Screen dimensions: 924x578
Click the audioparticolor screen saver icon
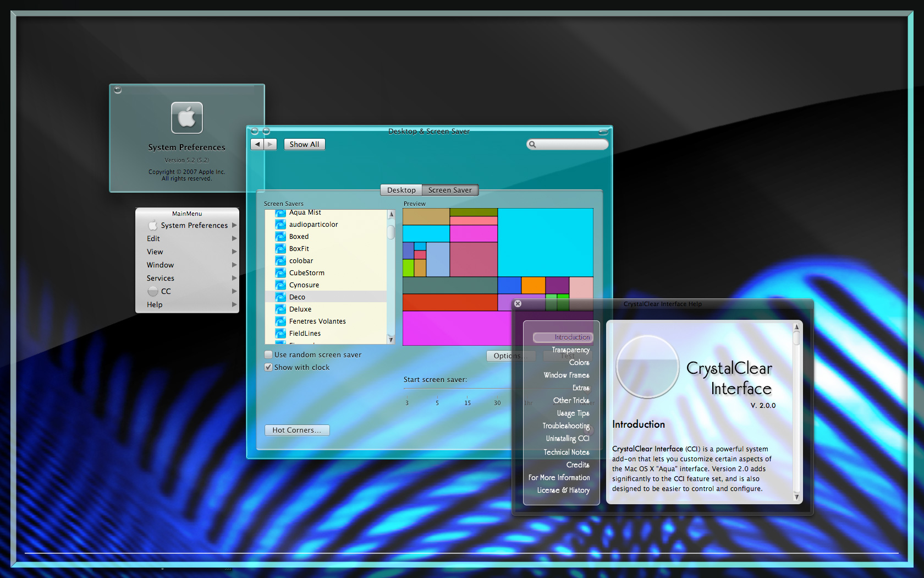coord(280,225)
